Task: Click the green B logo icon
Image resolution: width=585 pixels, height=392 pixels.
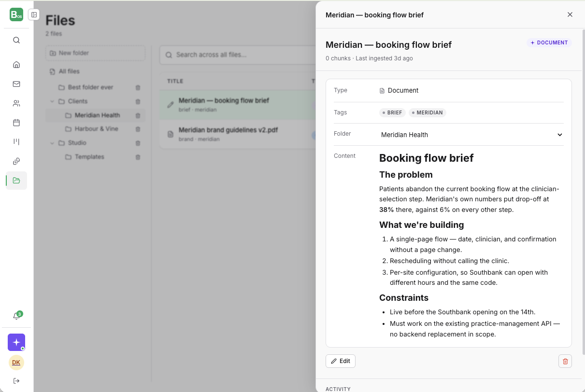Action: tap(16, 14)
